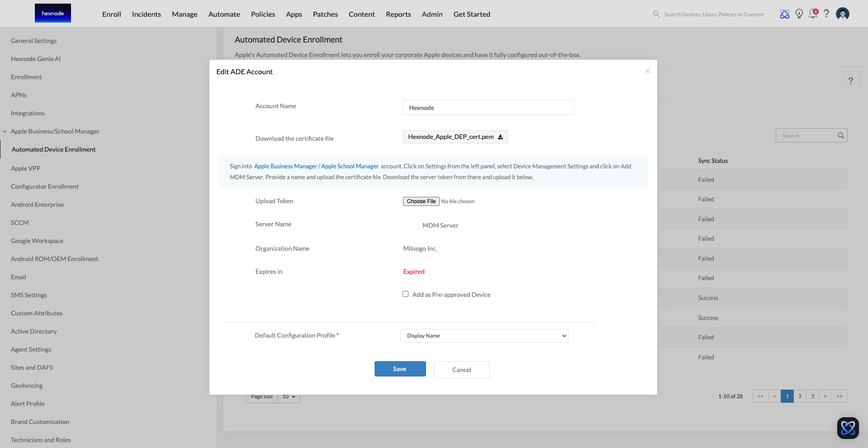Open the Page size dropdown
This screenshot has height=448, width=868.
point(289,397)
